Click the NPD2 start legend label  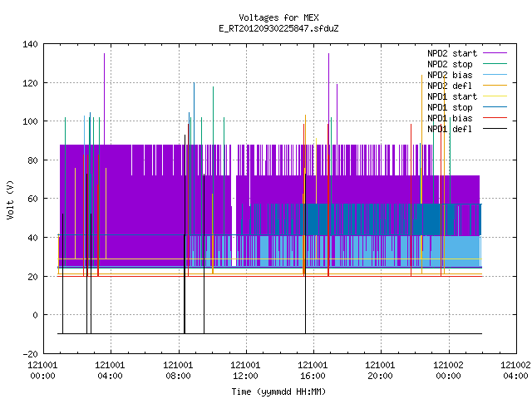tap(452, 53)
